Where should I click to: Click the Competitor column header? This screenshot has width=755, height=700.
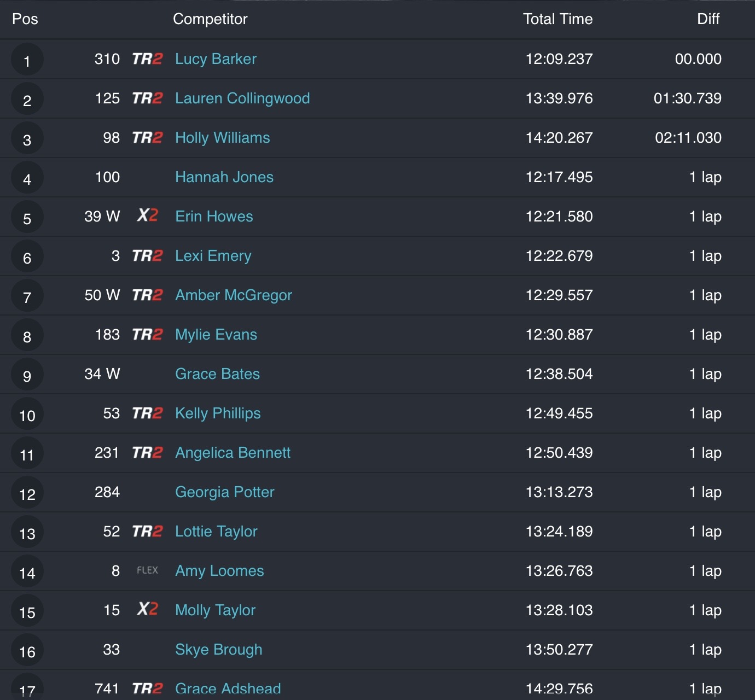(210, 19)
